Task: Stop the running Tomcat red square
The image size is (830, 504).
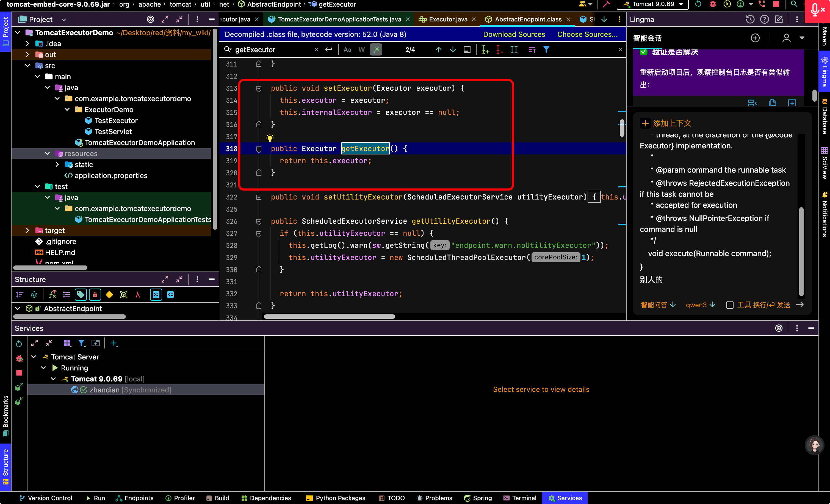Action: (x=776, y=4)
